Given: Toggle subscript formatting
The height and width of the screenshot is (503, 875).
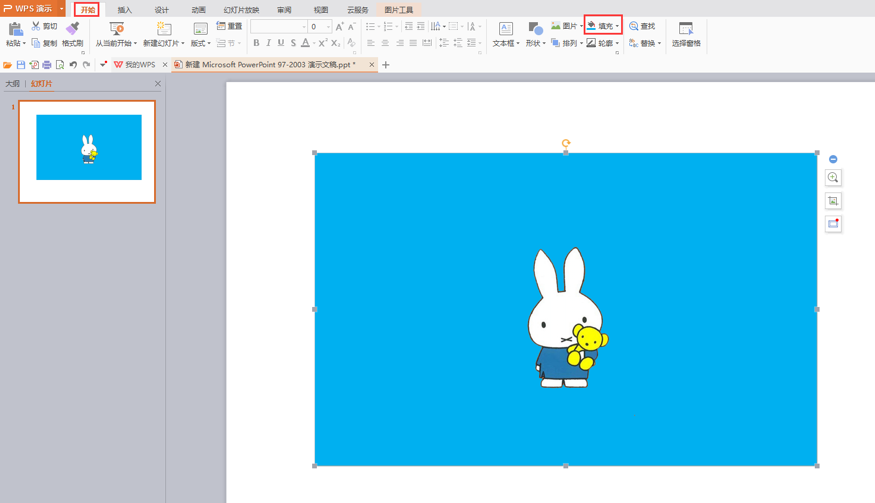Looking at the screenshot, I should 335,43.
